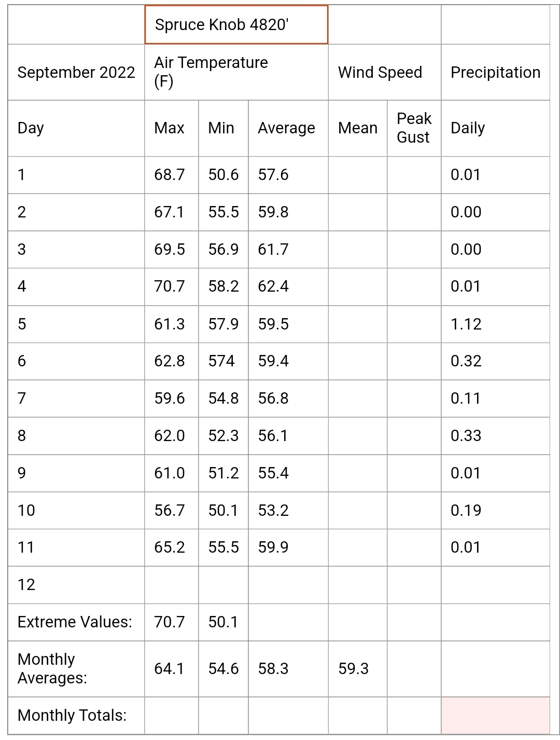Select the 59.3 monthly mean wind cell
Image resolution: width=560 pixels, height=740 pixels.
358,669
